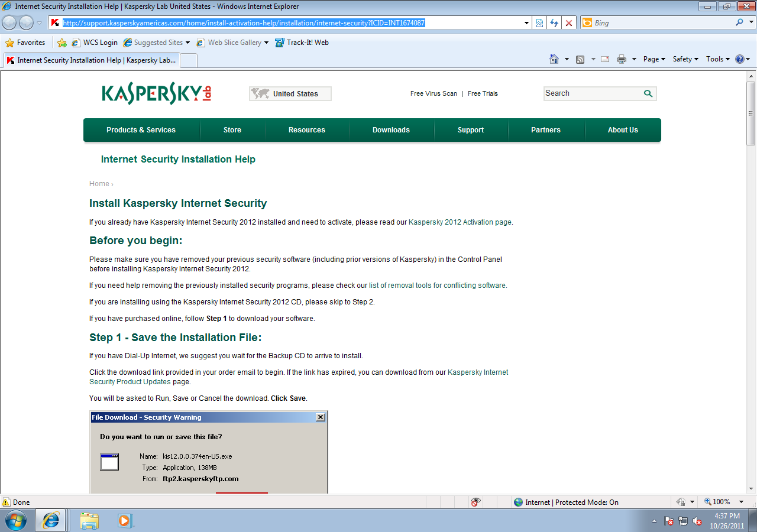The image size is (757, 532).
Task: Open the Resources nav item
Action: tap(307, 130)
